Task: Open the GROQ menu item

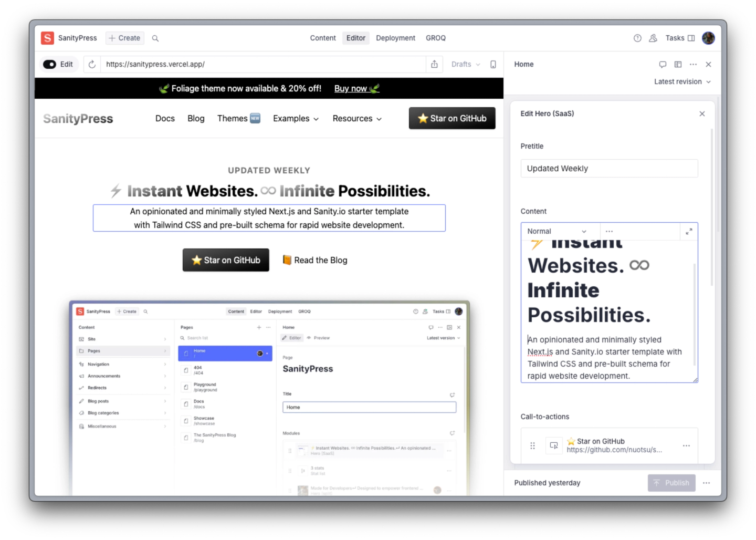Action: pyautogui.click(x=436, y=38)
